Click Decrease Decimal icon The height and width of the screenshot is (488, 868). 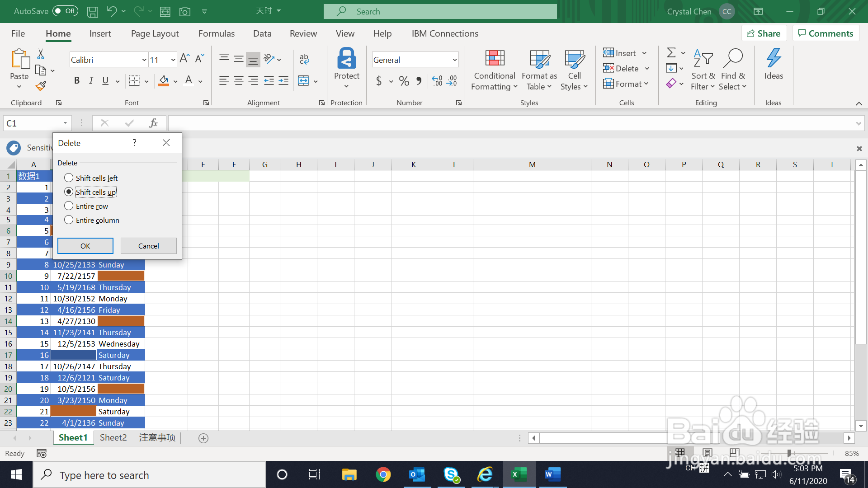coord(452,81)
